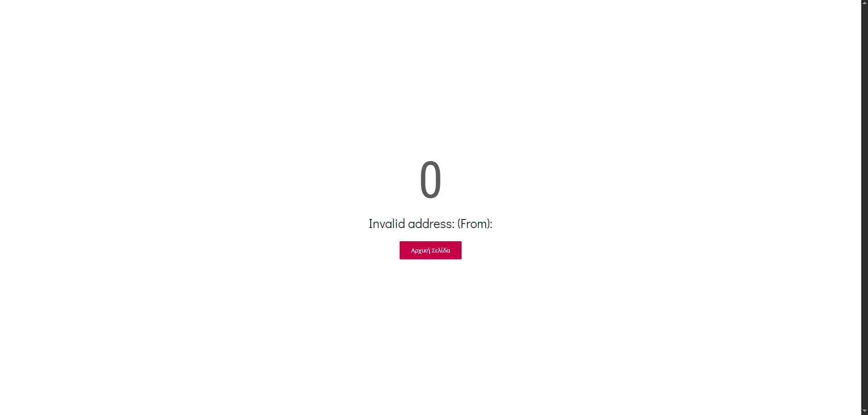Click the up triangle atop the scrollbar
The image size is (868, 415).
864,4
